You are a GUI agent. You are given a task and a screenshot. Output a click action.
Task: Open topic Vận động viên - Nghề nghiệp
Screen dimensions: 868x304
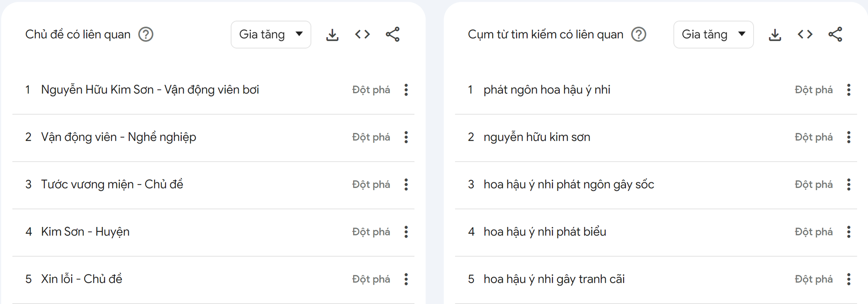tap(119, 137)
